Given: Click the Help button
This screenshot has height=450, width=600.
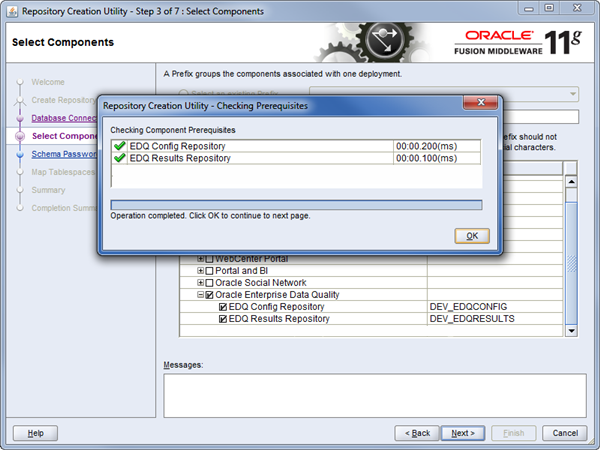Looking at the screenshot, I should pyautogui.click(x=35, y=433).
